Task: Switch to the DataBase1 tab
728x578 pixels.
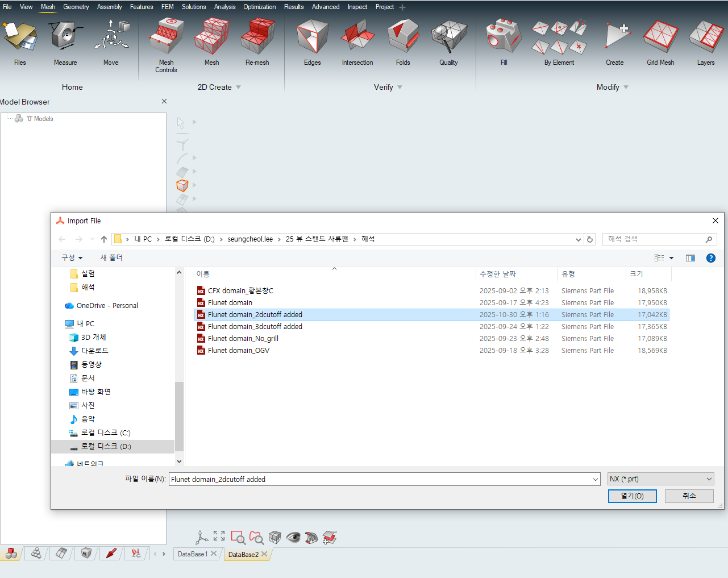Action: 193,554
